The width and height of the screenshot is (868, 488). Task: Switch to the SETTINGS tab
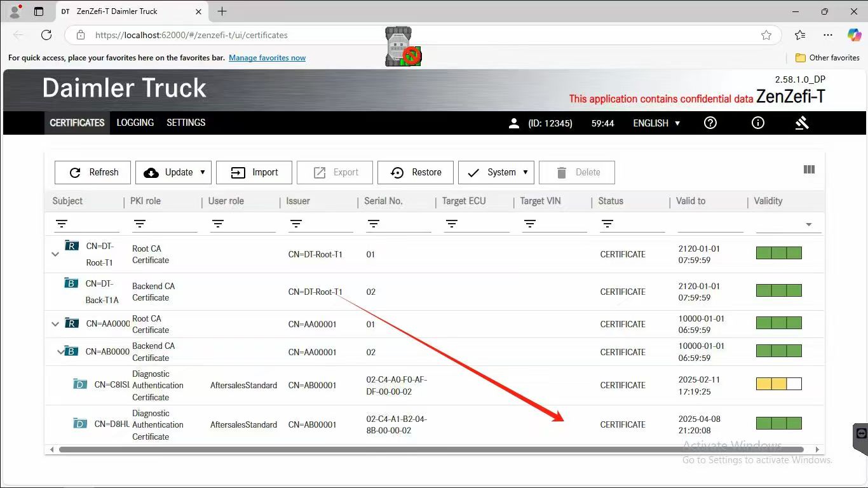(186, 123)
